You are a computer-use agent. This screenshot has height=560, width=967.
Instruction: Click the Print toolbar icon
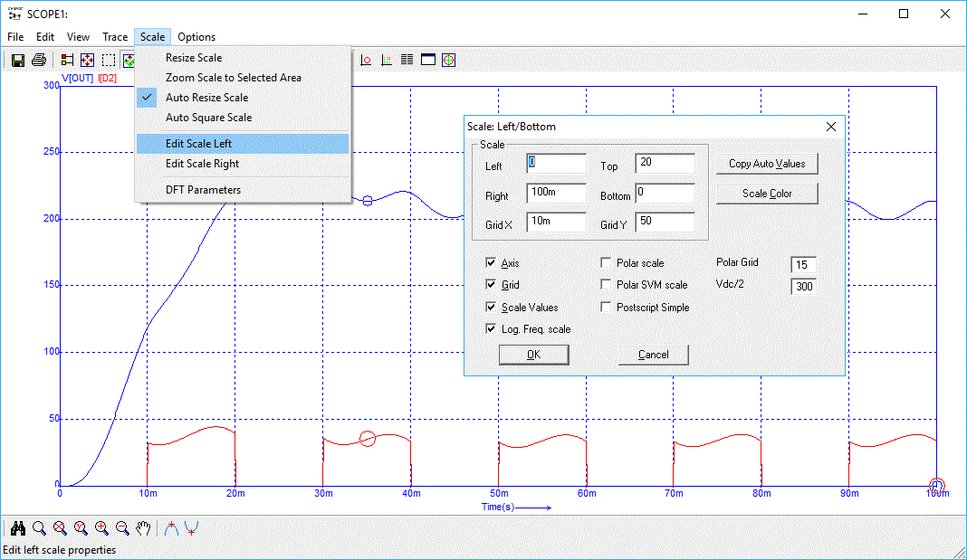[39, 60]
